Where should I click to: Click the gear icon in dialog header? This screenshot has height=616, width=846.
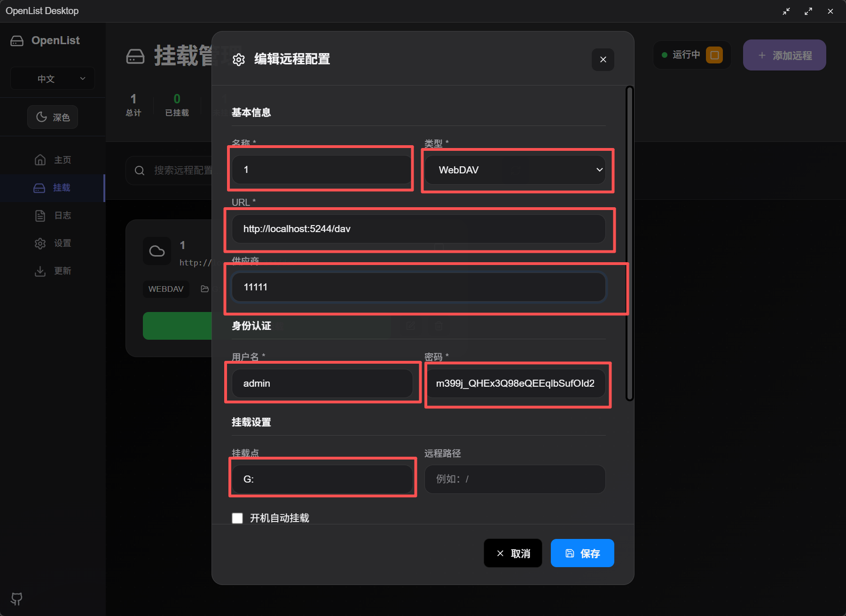coord(239,60)
